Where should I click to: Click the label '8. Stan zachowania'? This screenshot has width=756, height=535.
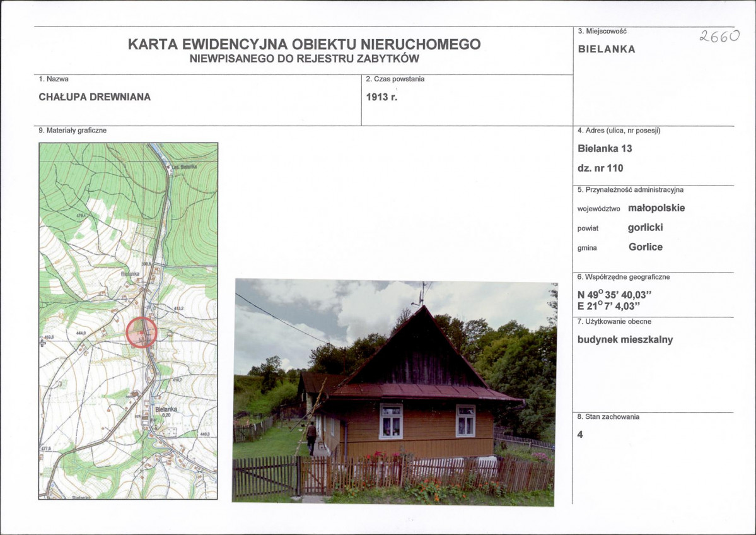tap(608, 417)
